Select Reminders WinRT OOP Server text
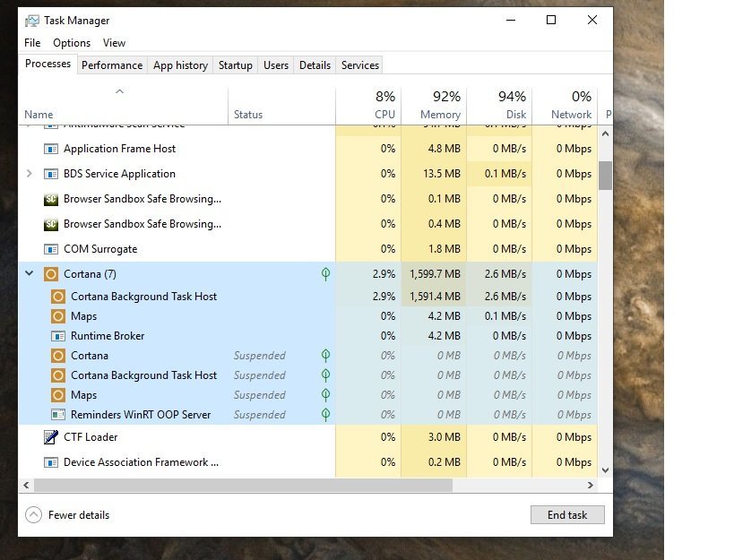734x560 pixels. [x=141, y=415]
